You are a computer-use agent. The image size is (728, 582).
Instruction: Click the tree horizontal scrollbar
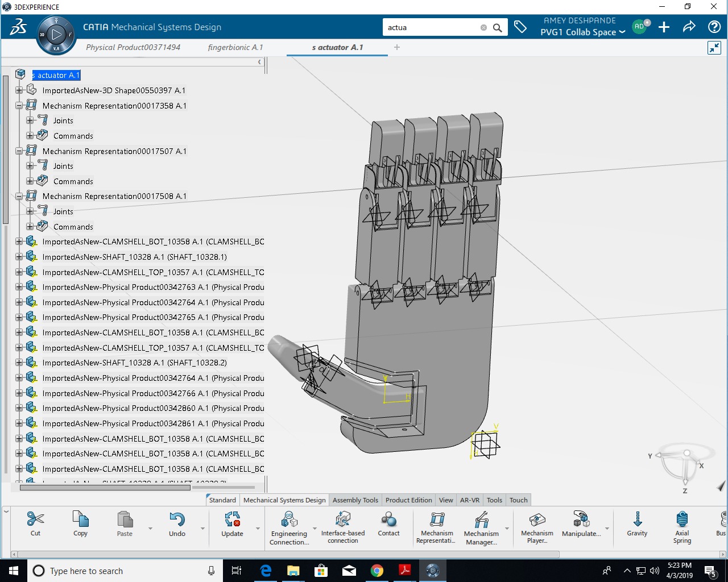105,487
